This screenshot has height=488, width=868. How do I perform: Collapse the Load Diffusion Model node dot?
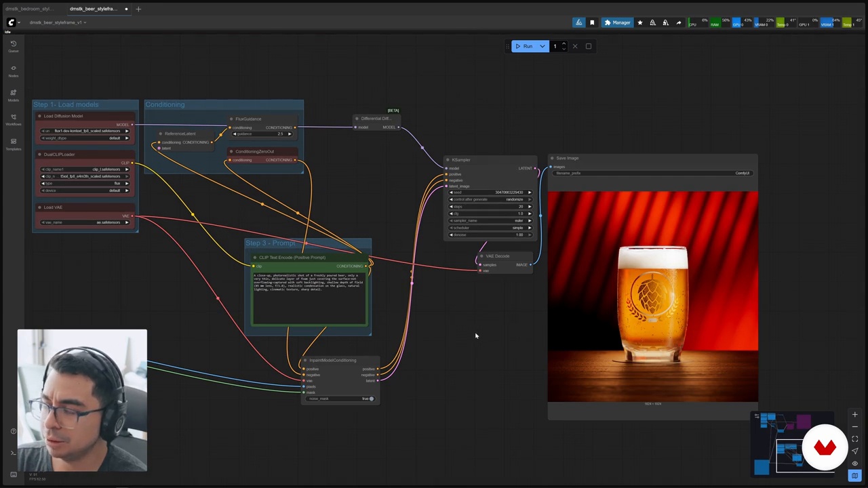click(39, 116)
